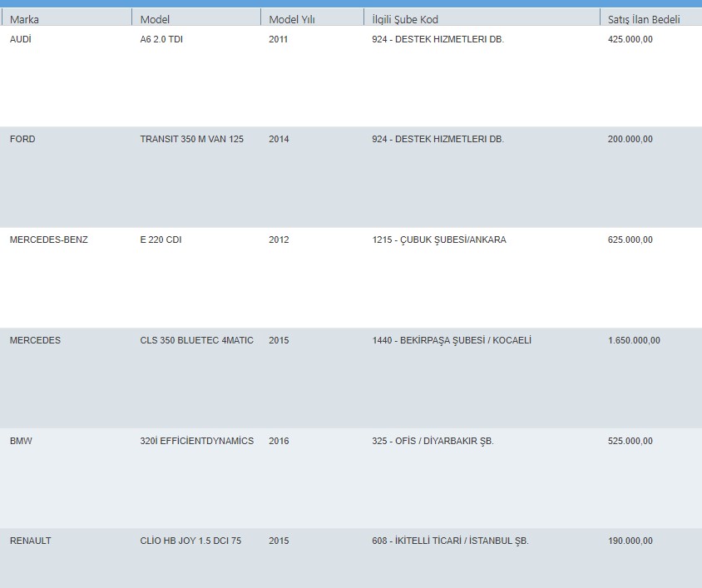This screenshot has width=702, height=588.
Task: Click the TRANSIT 350 M VAN 125 cell
Action: pos(191,139)
